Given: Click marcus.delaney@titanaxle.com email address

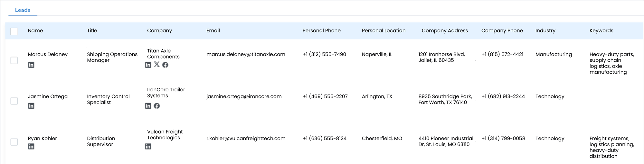Looking at the screenshot, I should [x=246, y=54].
